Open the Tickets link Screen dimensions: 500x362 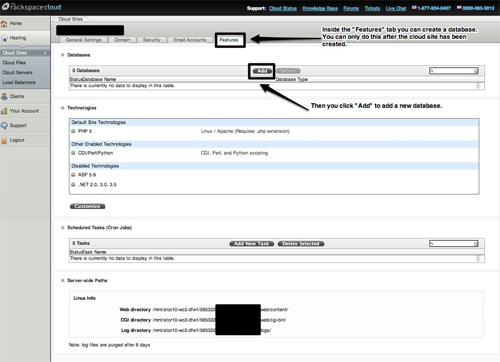click(372, 8)
